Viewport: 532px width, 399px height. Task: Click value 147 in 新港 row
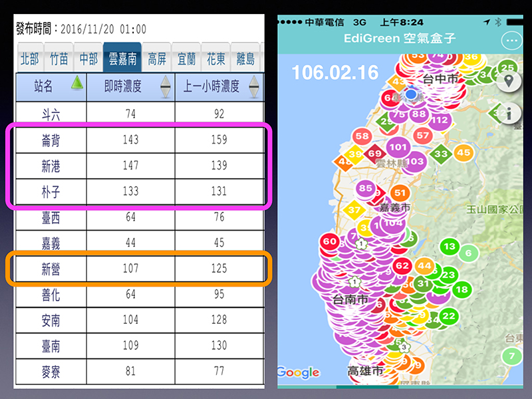tap(130, 165)
